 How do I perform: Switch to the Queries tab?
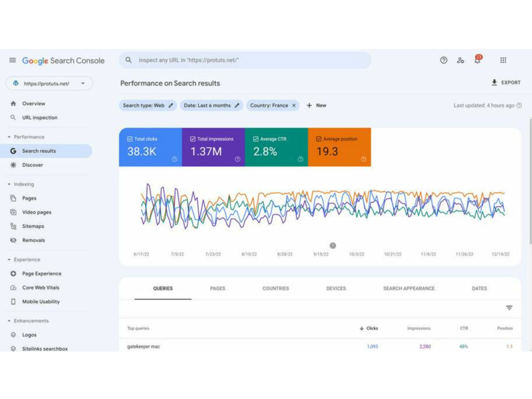163,288
